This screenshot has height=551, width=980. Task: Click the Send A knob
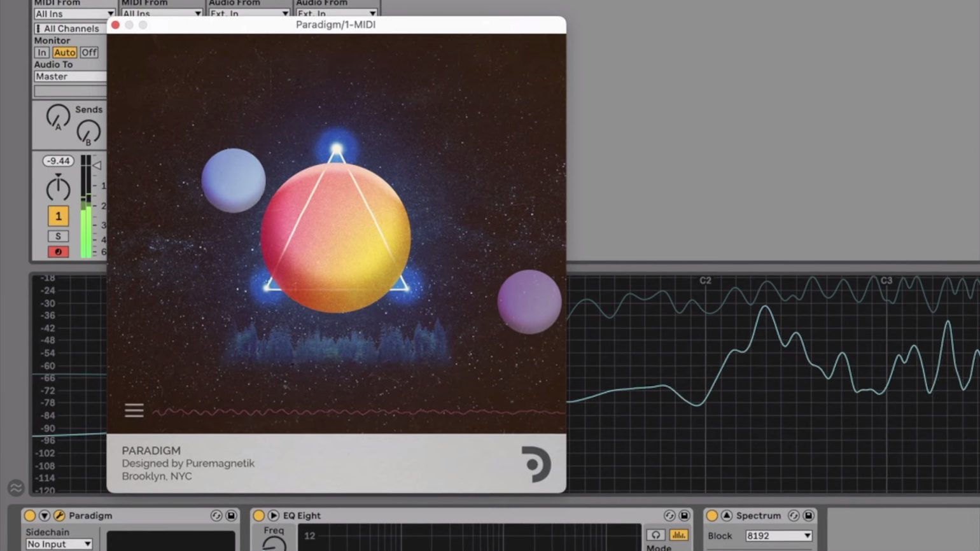coord(58,116)
